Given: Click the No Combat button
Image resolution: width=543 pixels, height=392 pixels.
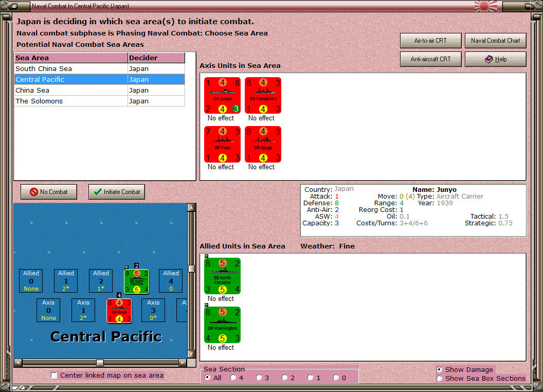Looking at the screenshot, I should coord(49,192).
